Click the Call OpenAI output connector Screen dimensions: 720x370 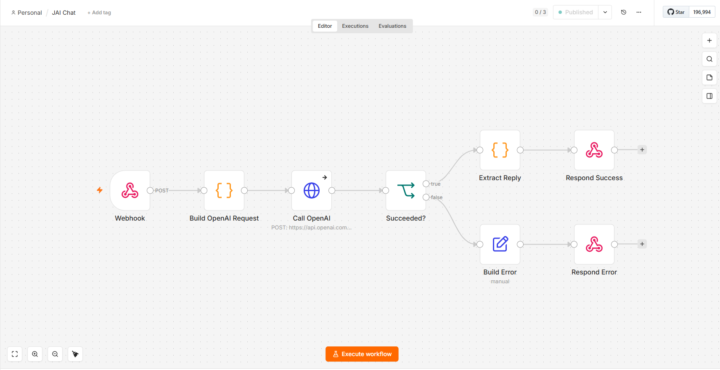click(x=332, y=191)
